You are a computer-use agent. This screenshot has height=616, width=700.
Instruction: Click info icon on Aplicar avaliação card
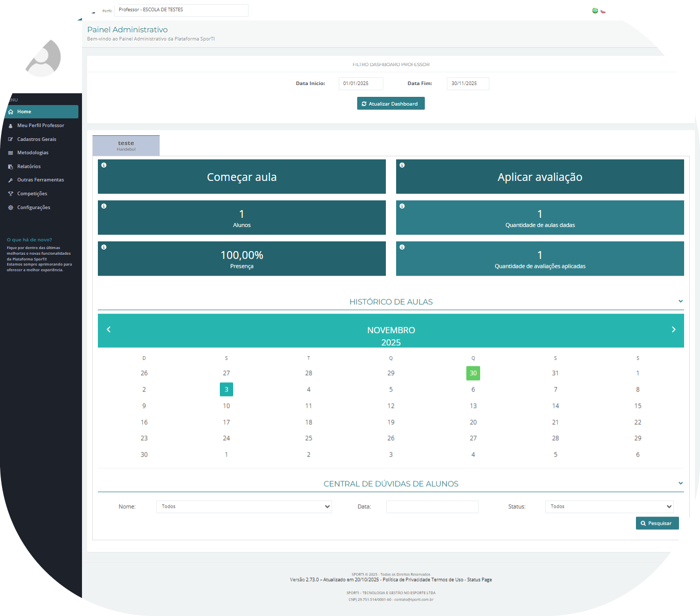pyautogui.click(x=402, y=165)
